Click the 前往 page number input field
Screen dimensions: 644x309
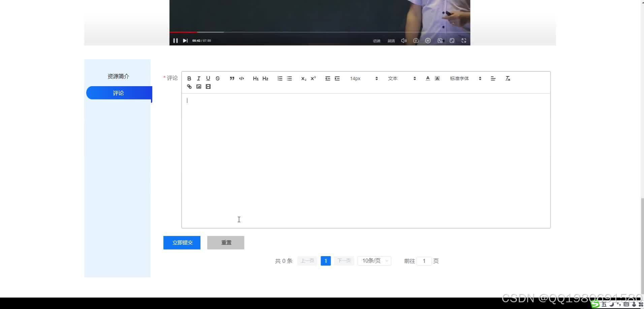424,261
